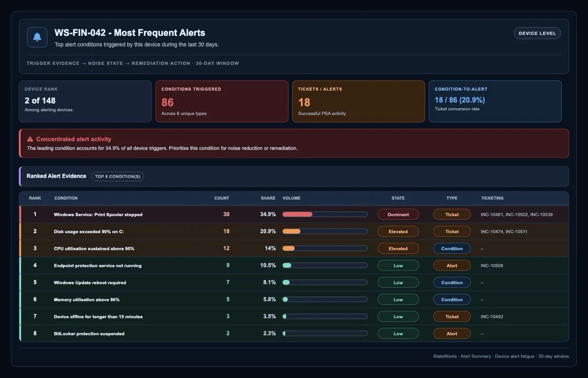Select the Memory utilisation above 90% row
Image resolution: width=588 pixels, height=378 pixels.
tap(294, 299)
